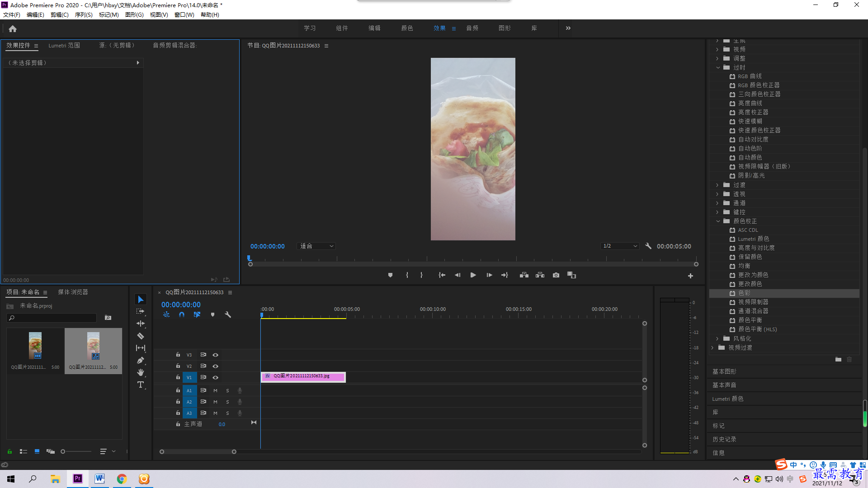
Task: Click the Home icon
Action: [13, 28]
